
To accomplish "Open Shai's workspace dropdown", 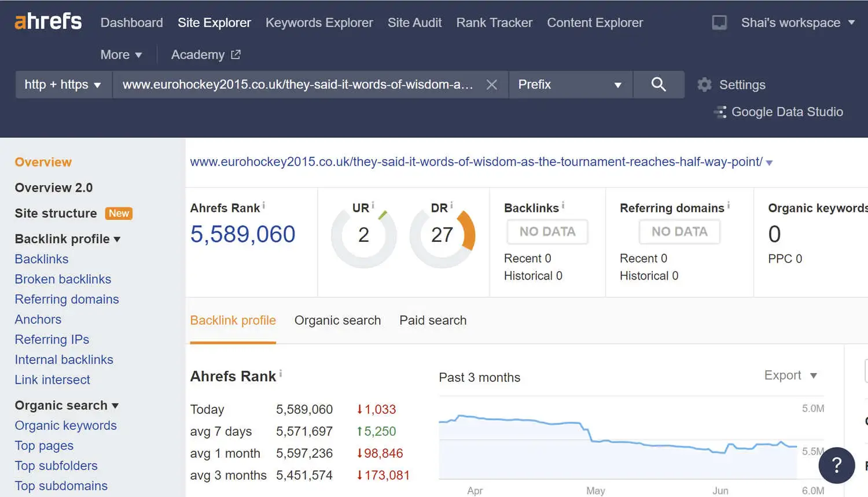I will (798, 23).
